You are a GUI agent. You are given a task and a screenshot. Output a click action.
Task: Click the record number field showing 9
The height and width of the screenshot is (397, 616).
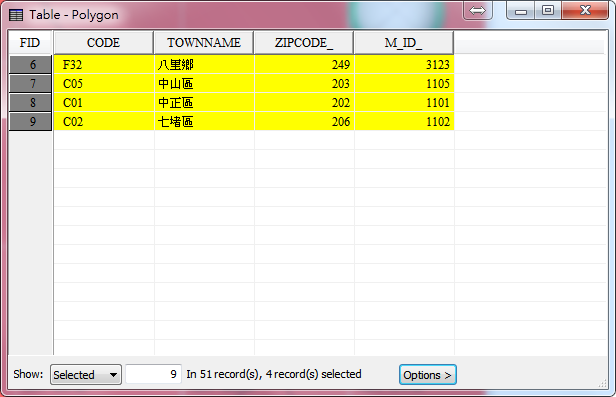[153, 374]
